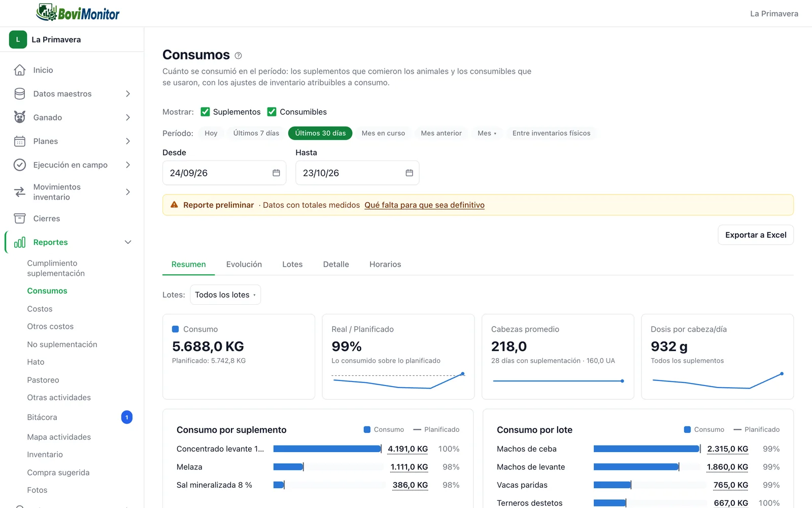Open the Inventario report

(45, 455)
